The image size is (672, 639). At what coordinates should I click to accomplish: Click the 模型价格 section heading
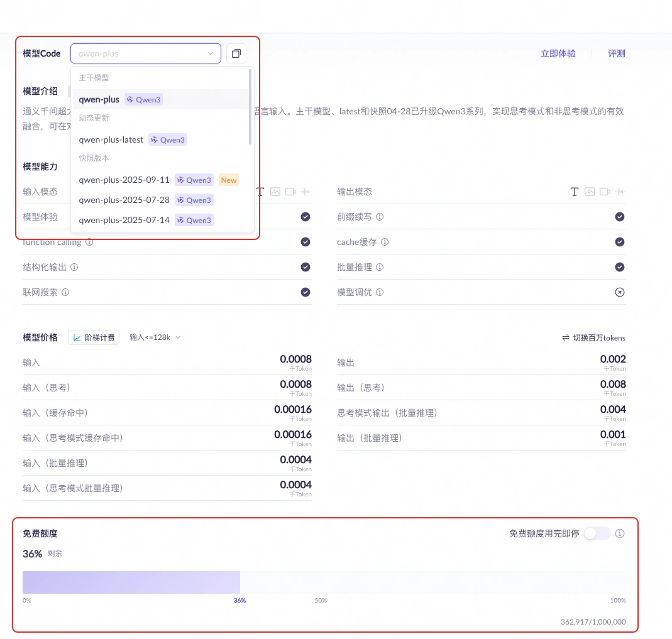click(x=40, y=337)
